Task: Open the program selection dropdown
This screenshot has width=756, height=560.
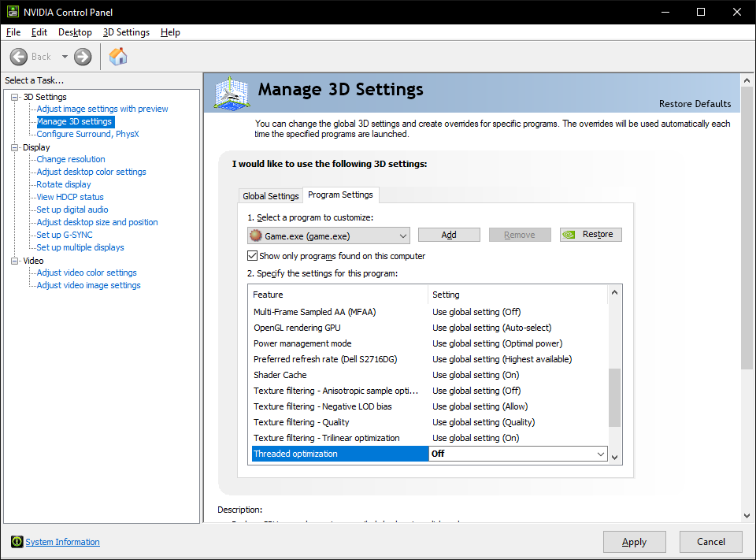Action: [328, 235]
